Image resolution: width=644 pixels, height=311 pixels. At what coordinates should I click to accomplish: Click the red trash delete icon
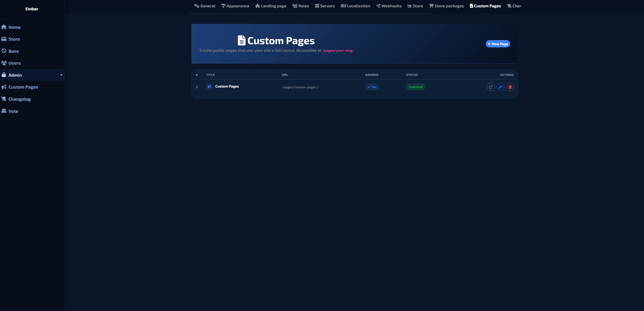pyautogui.click(x=510, y=87)
